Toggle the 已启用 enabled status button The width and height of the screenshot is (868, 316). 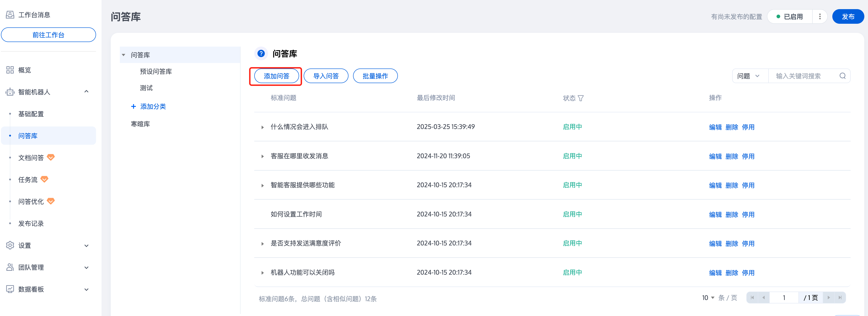pyautogui.click(x=790, y=16)
